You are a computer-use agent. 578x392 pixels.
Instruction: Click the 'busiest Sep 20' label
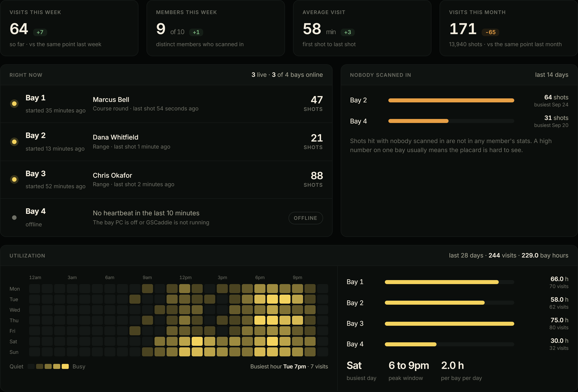[551, 125]
